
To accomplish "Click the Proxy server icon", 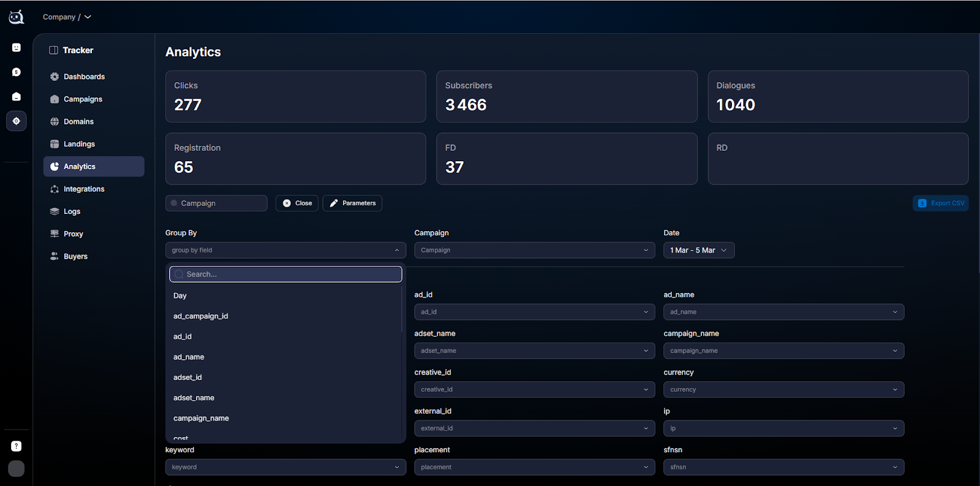I will pyautogui.click(x=55, y=234).
